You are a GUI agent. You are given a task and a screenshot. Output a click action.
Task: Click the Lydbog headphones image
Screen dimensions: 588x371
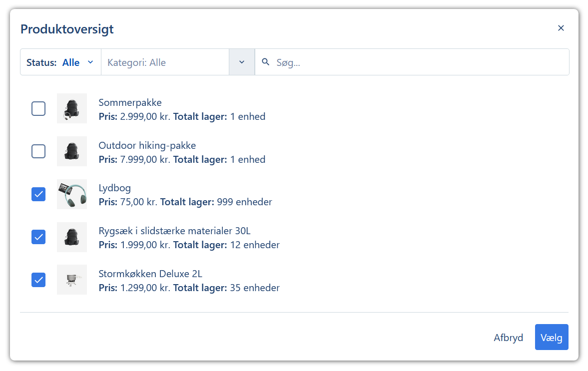tap(72, 194)
